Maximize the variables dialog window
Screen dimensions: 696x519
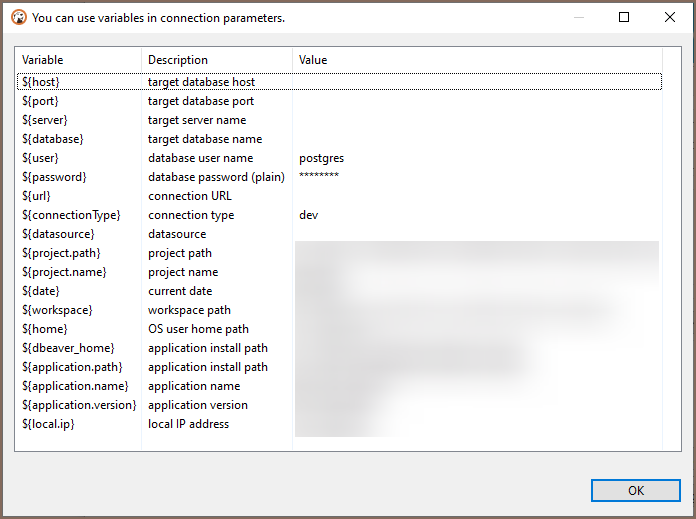(x=624, y=17)
